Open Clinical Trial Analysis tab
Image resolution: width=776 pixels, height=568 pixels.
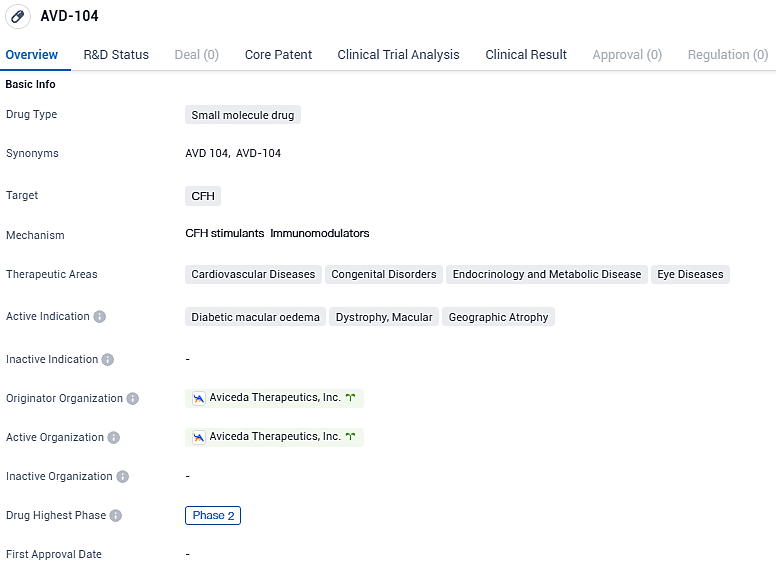pos(398,55)
